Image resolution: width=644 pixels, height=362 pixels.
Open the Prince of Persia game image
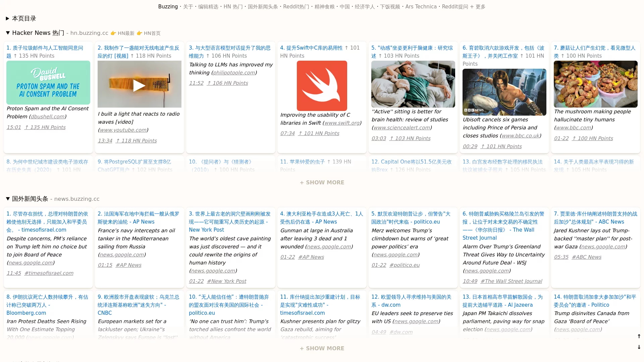[504, 92]
